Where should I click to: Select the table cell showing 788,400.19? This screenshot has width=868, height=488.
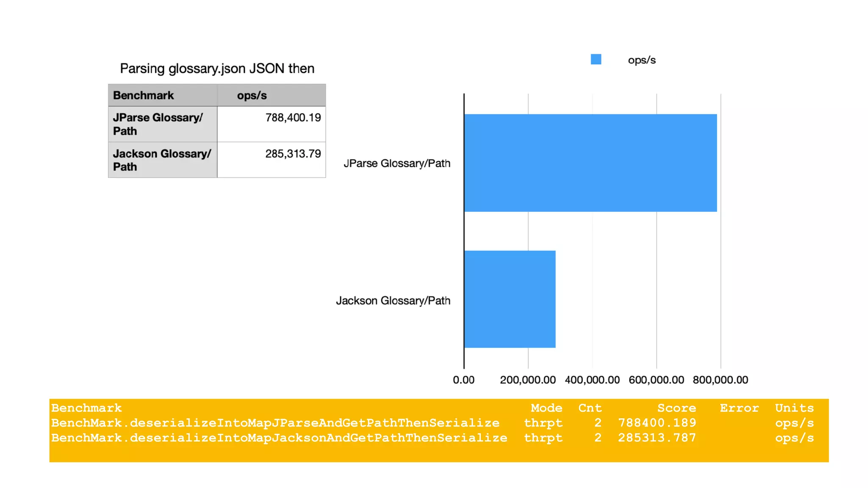[271, 124]
